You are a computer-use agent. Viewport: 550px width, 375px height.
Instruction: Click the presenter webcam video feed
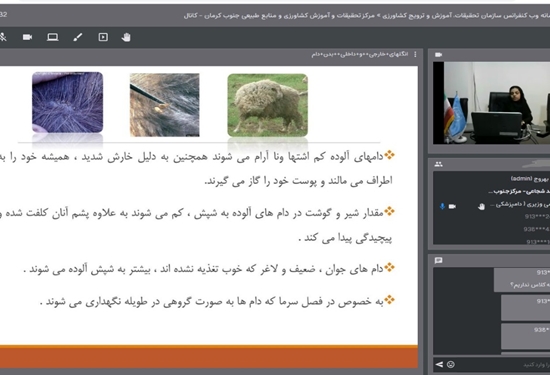491,103
